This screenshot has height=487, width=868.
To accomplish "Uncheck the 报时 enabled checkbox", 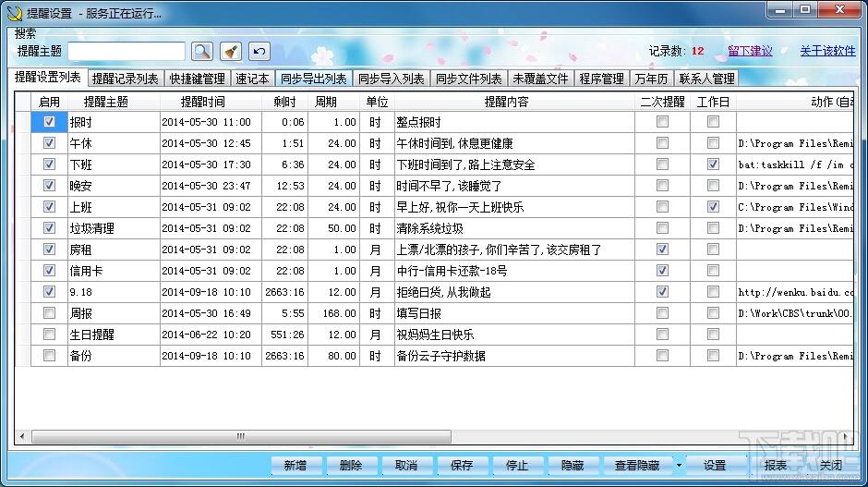I will point(49,122).
